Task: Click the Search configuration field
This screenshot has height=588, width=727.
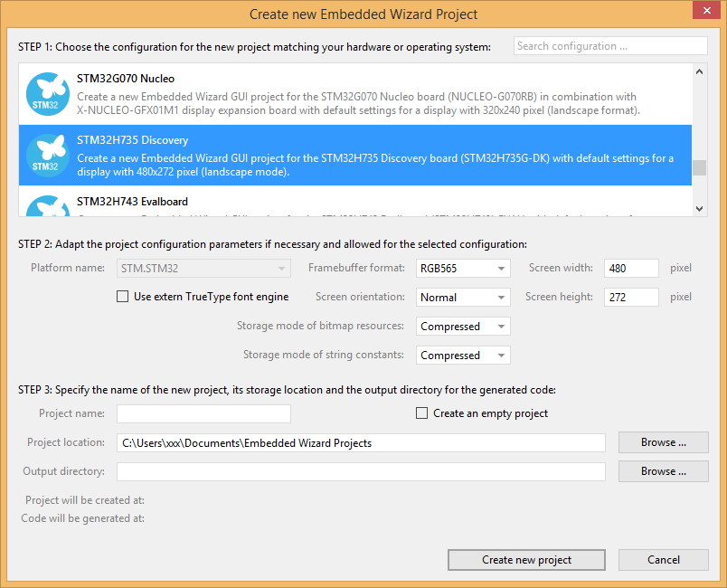Action: [x=609, y=46]
